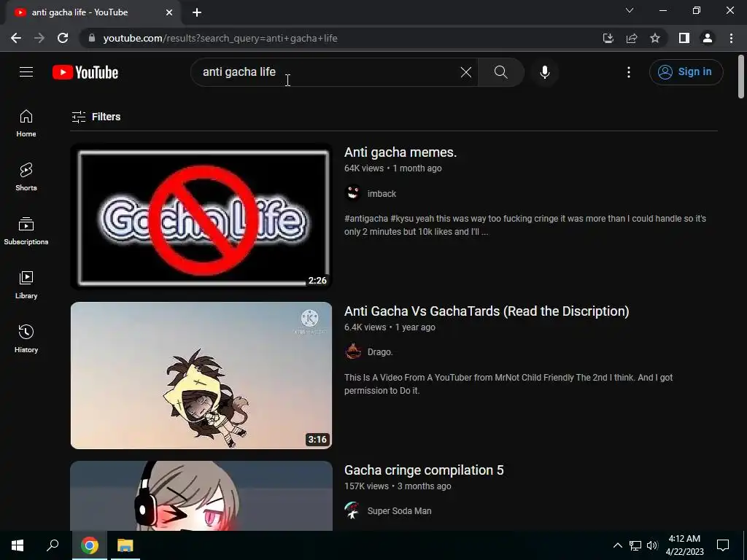Open the Anti gacha memes thumbnail
Screen dimensions: 747x560
(201, 217)
